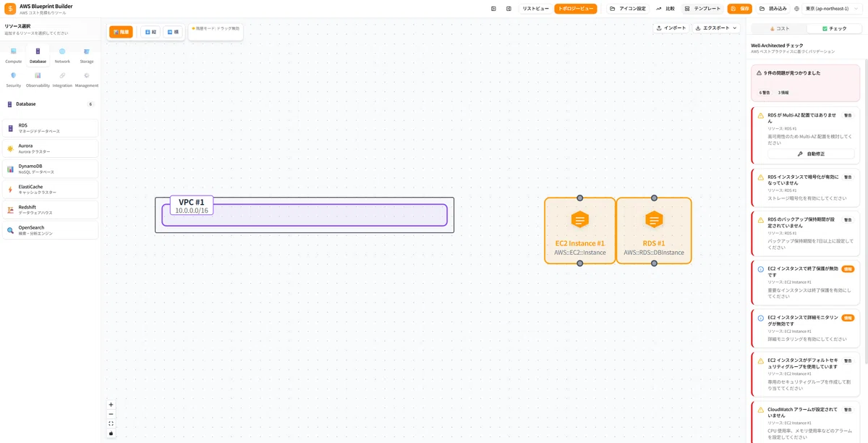The width and height of the screenshot is (868, 443).
Task: Click the 9件の問題が見つかりました summary header
Action: click(x=791, y=73)
